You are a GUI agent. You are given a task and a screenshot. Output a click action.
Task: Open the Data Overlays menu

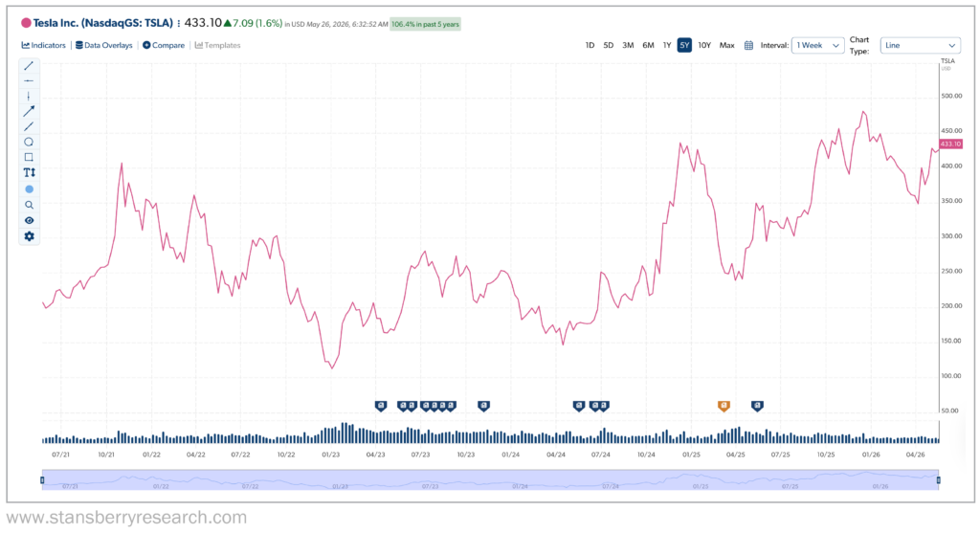(x=104, y=46)
